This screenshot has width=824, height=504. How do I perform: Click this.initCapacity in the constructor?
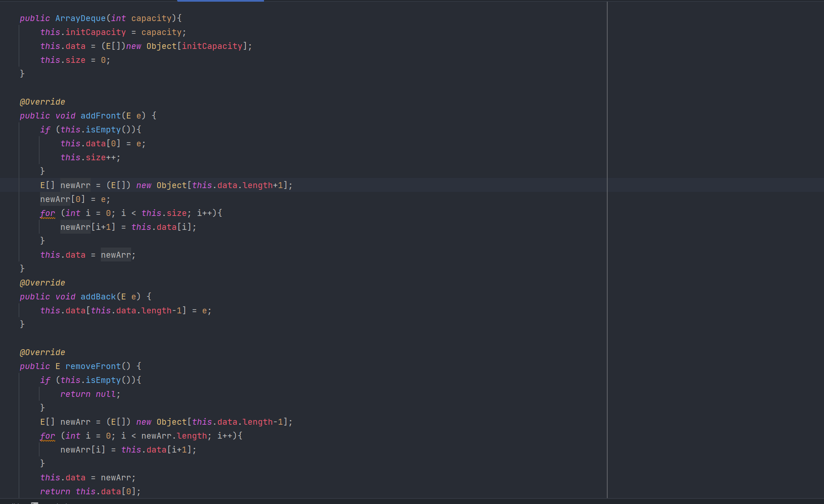pos(83,32)
